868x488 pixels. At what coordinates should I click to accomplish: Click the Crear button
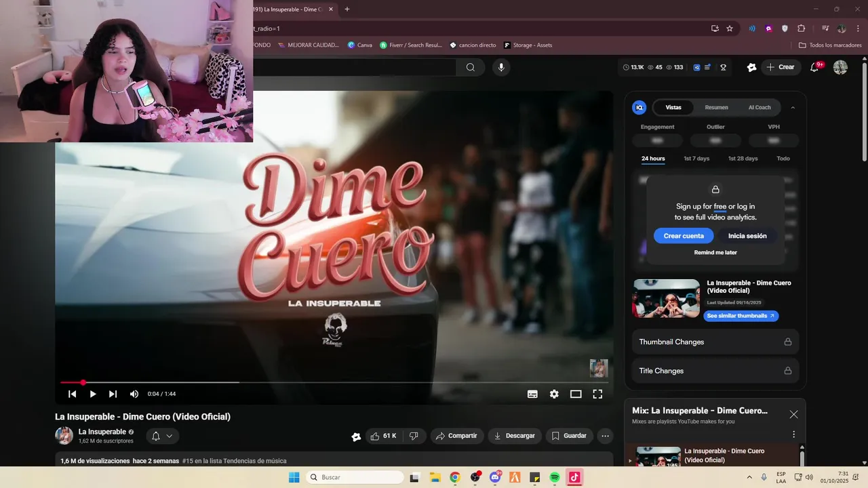(x=780, y=67)
